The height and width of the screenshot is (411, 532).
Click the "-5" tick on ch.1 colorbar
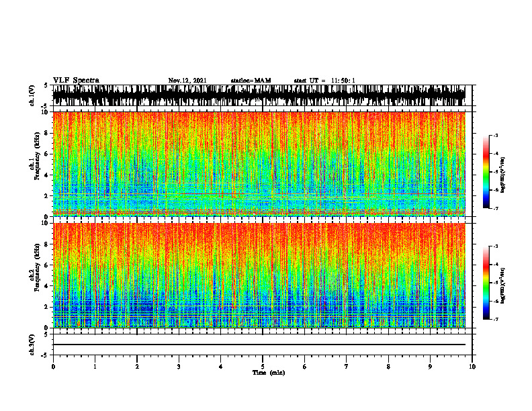point(496,172)
